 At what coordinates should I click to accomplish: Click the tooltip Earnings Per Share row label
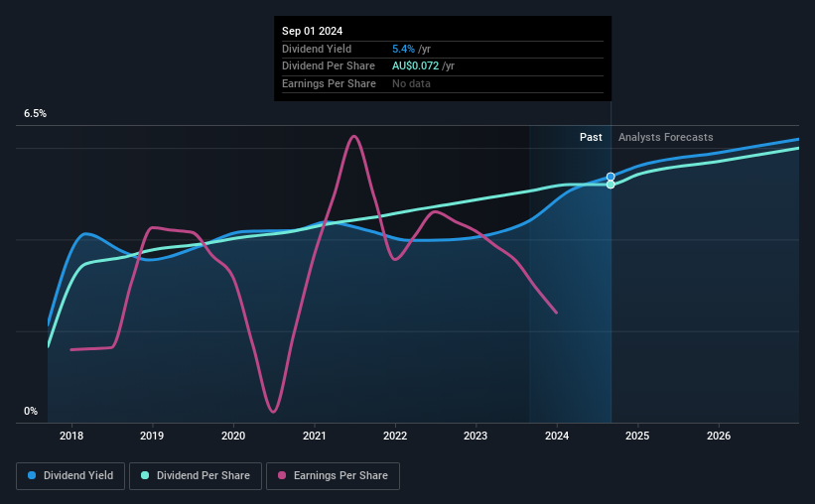[x=329, y=83]
